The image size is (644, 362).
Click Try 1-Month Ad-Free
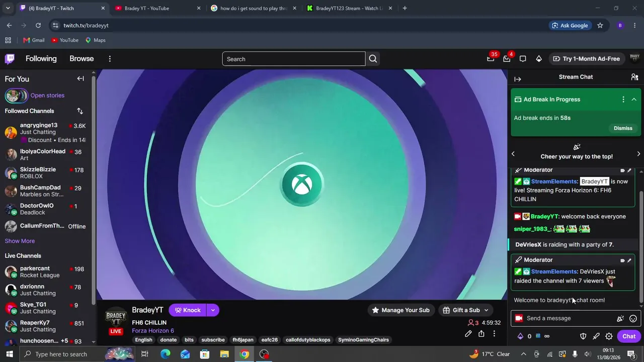(586, 59)
